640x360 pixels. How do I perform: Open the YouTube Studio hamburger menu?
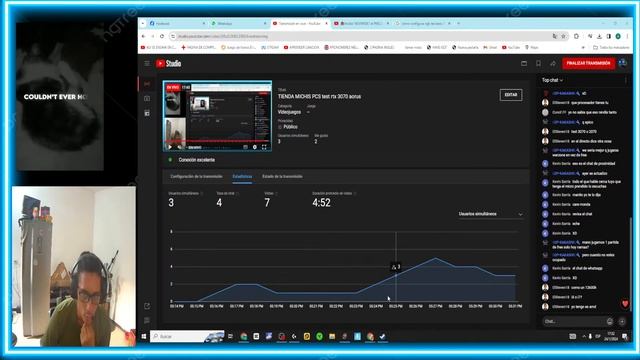pos(147,63)
